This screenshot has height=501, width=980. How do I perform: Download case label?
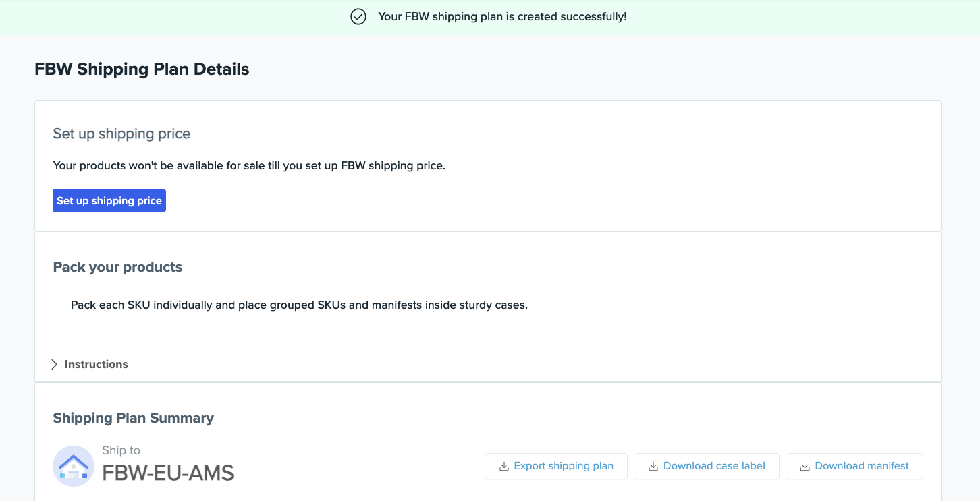point(707,467)
